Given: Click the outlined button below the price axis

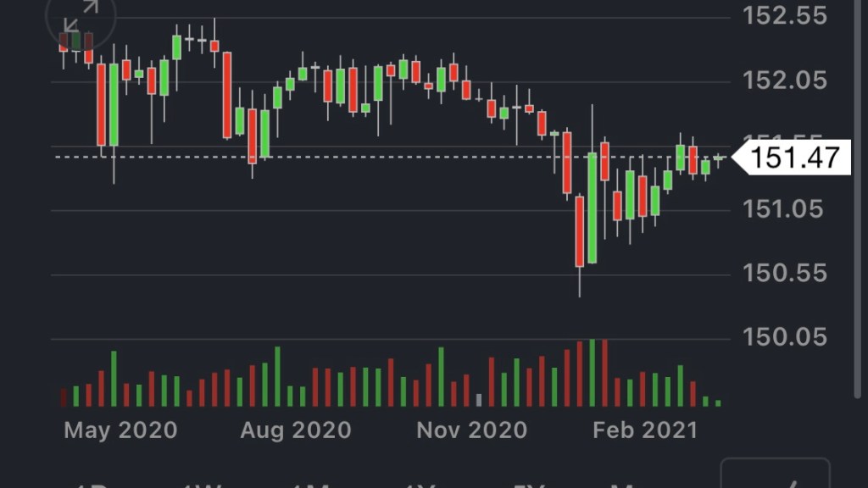Looking at the screenshot, I should point(775,474).
